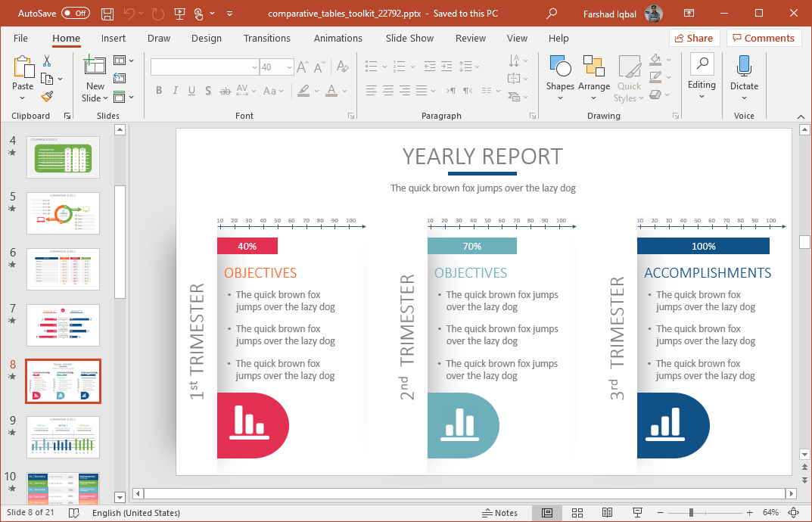Click the Comments button
Screen dimensions: 812x522
tap(763, 39)
